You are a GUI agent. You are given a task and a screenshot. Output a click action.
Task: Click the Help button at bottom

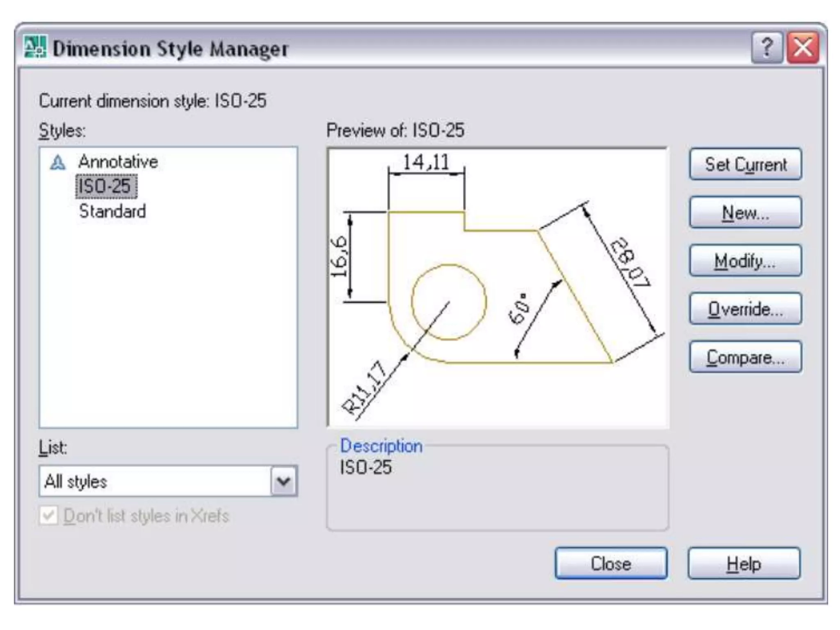coord(744,564)
